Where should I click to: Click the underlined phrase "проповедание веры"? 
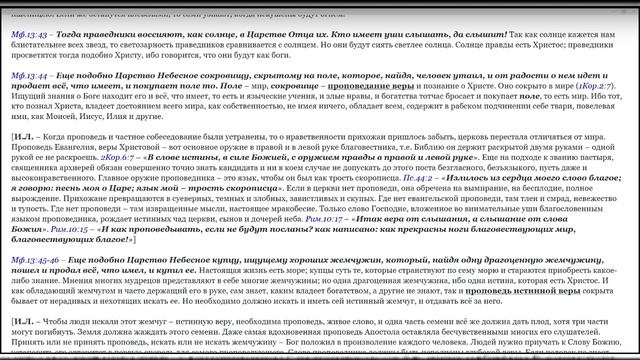[371, 86]
